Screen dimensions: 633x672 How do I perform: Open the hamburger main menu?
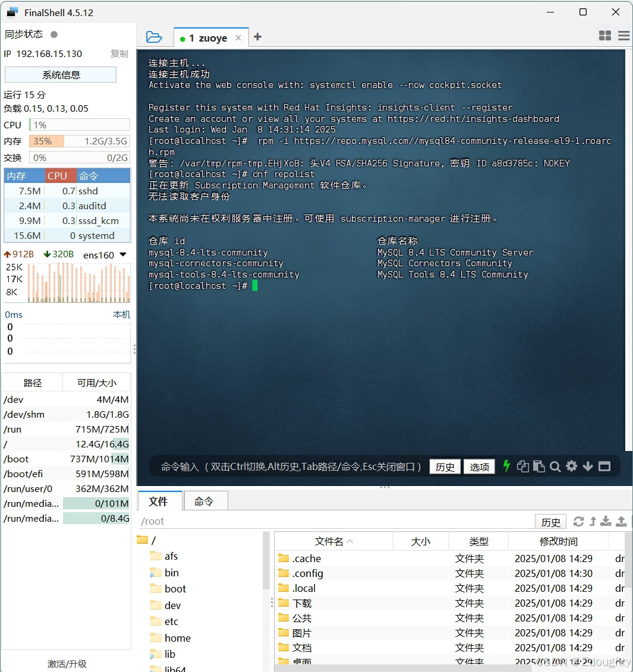tap(623, 36)
